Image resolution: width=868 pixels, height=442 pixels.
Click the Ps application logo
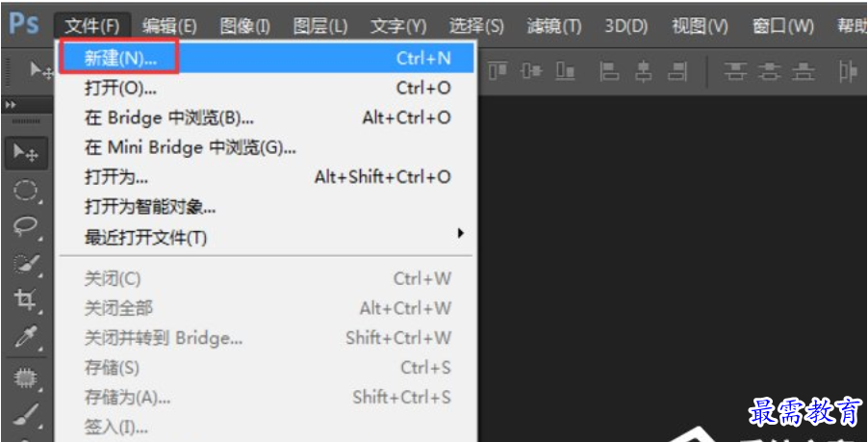tap(24, 24)
